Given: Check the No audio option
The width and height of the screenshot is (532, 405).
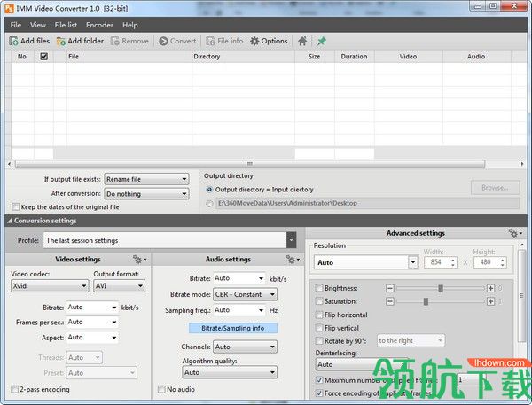Looking at the screenshot, I should click(x=161, y=389).
